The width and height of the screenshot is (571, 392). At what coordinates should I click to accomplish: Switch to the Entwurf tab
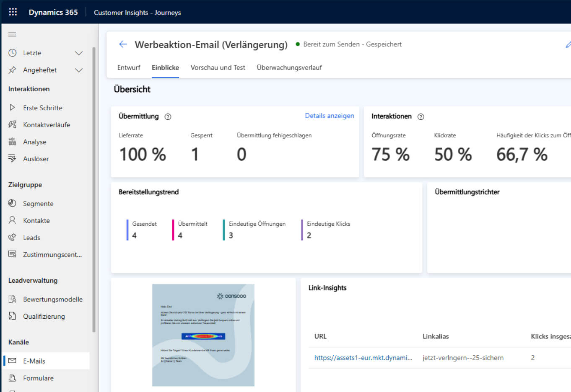[x=129, y=67]
